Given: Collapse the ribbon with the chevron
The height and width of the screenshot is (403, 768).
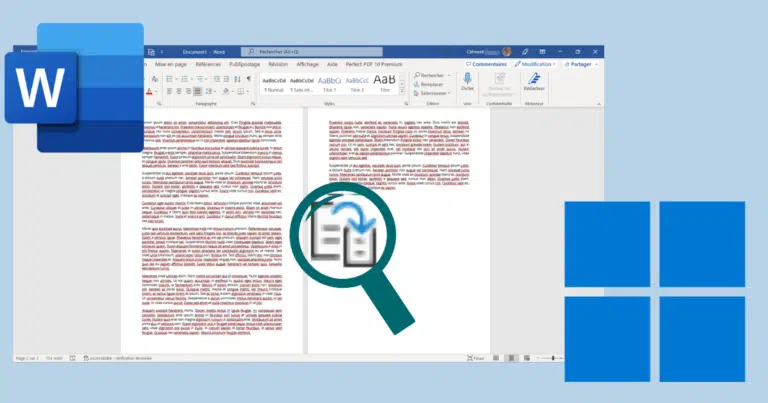Looking at the screenshot, I should pyautogui.click(x=599, y=104).
